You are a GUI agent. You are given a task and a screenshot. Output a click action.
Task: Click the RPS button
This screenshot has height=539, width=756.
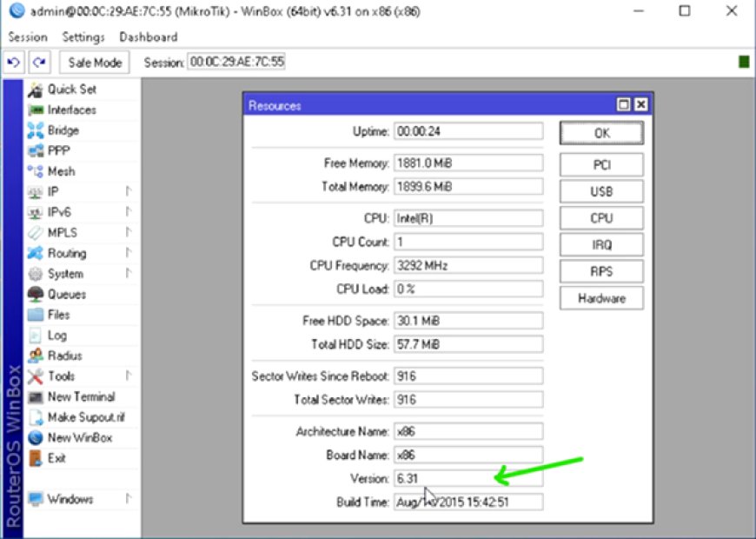601,271
